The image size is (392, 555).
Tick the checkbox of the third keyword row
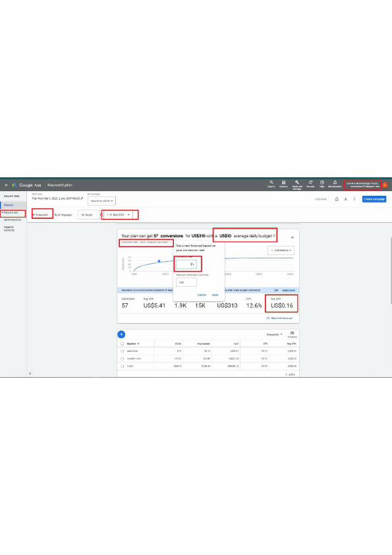coord(123,366)
